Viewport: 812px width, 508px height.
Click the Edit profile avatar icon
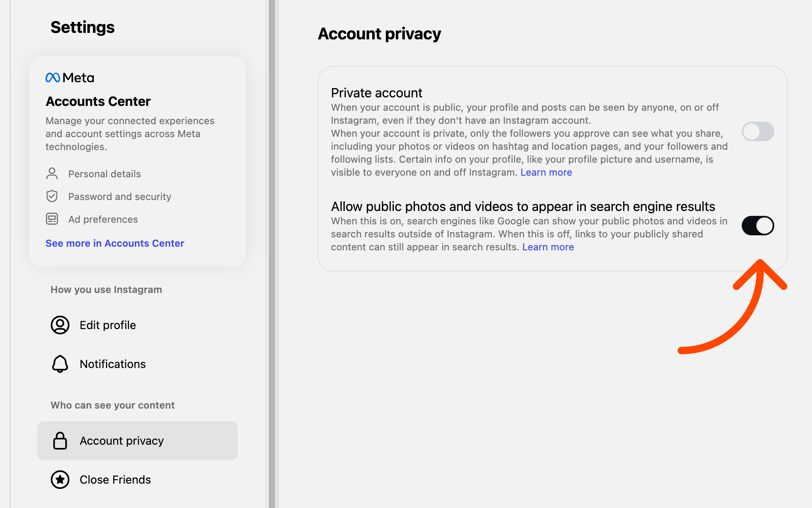[x=60, y=325]
